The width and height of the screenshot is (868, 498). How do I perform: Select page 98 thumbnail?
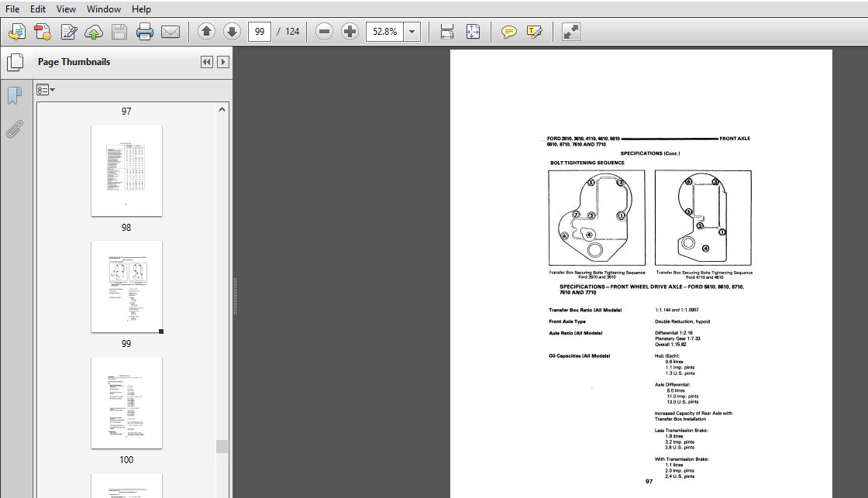[x=127, y=170]
